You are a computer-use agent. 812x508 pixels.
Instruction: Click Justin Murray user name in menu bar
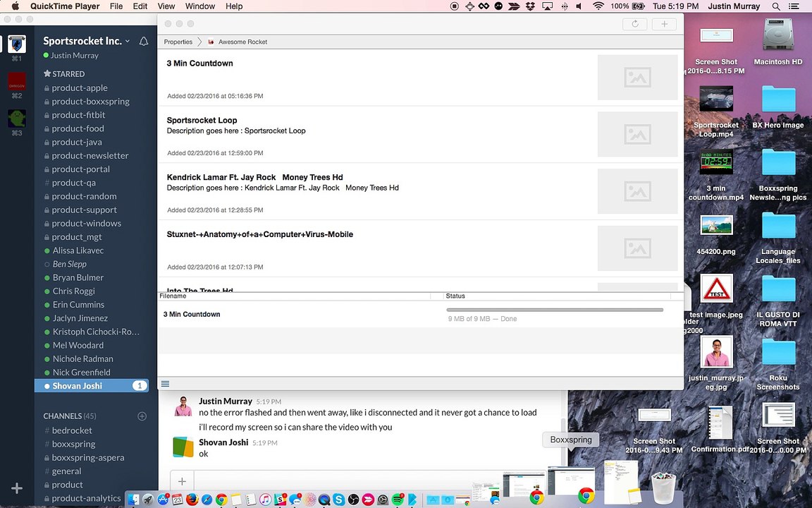click(x=734, y=6)
